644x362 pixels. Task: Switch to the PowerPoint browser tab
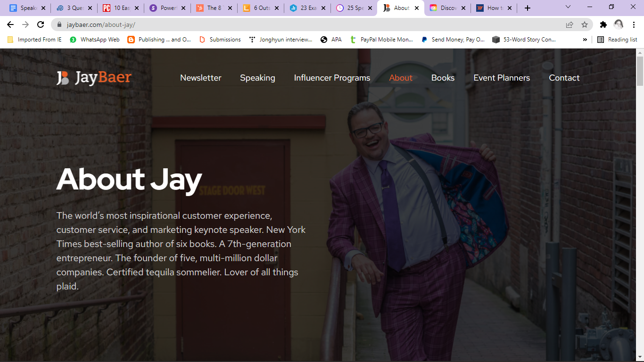[165, 8]
